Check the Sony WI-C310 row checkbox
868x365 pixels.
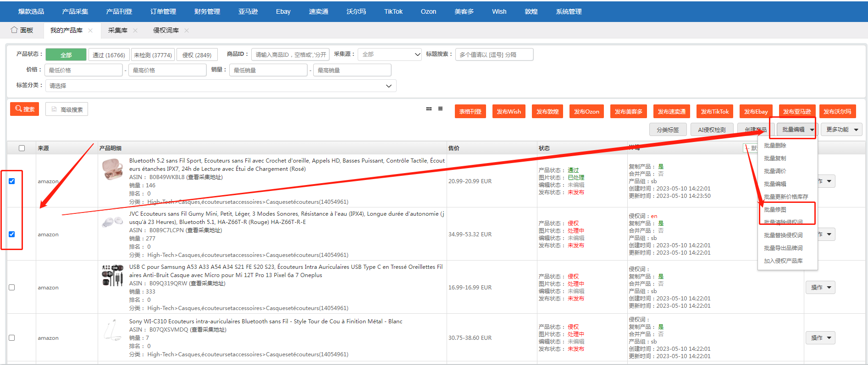click(x=12, y=338)
